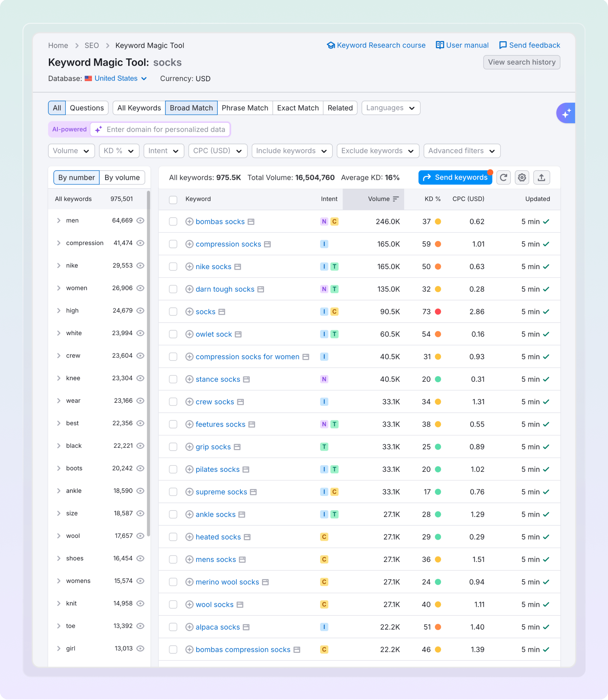This screenshot has width=608, height=700.
Task: Click the Keyword Research course graduation icon
Action: pyautogui.click(x=331, y=45)
